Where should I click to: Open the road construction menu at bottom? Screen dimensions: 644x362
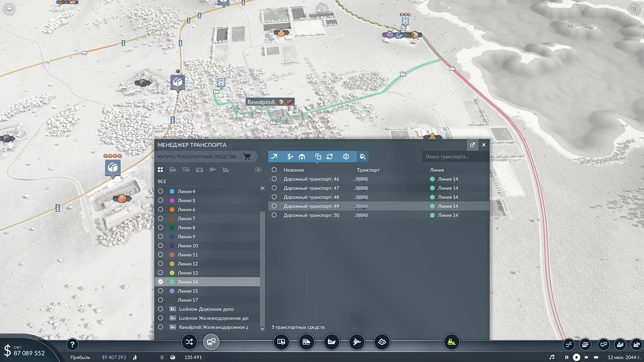click(x=281, y=342)
